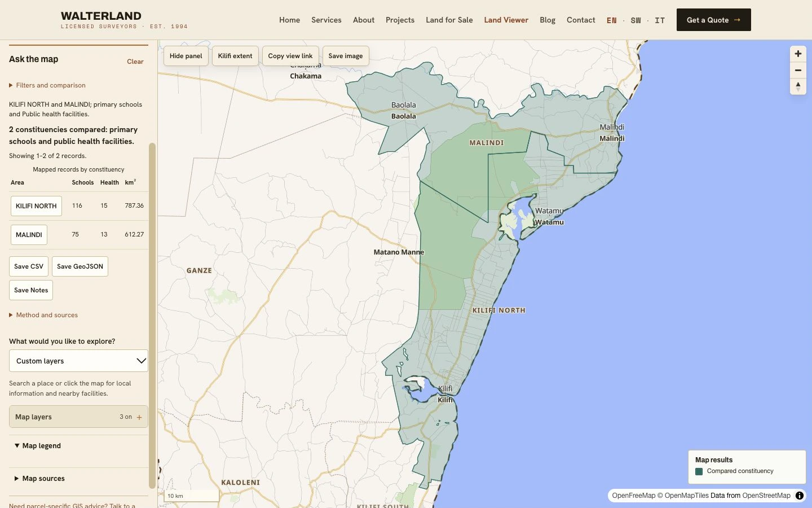Click the MALINDI label on map

(x=487, y=143)
